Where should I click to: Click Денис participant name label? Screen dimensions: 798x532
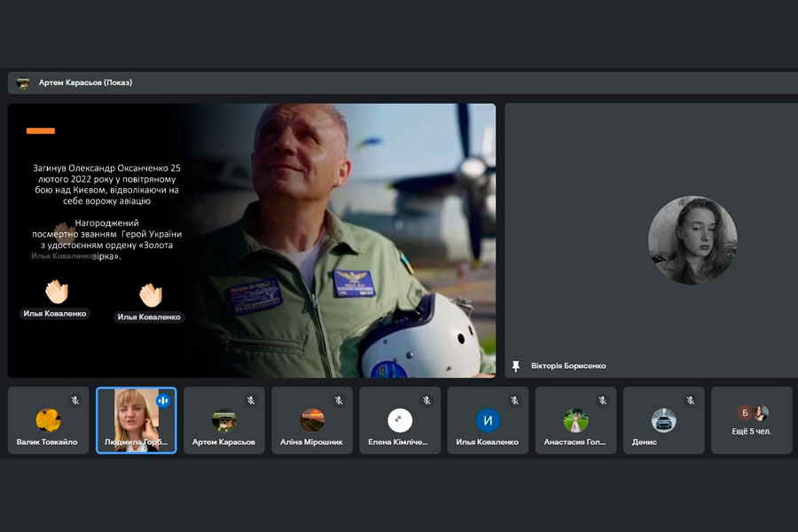point(645,442)
